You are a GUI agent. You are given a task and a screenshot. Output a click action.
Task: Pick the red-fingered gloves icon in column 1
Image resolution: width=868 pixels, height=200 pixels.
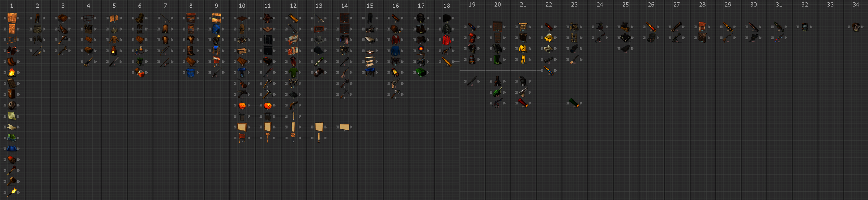[11, 51]
